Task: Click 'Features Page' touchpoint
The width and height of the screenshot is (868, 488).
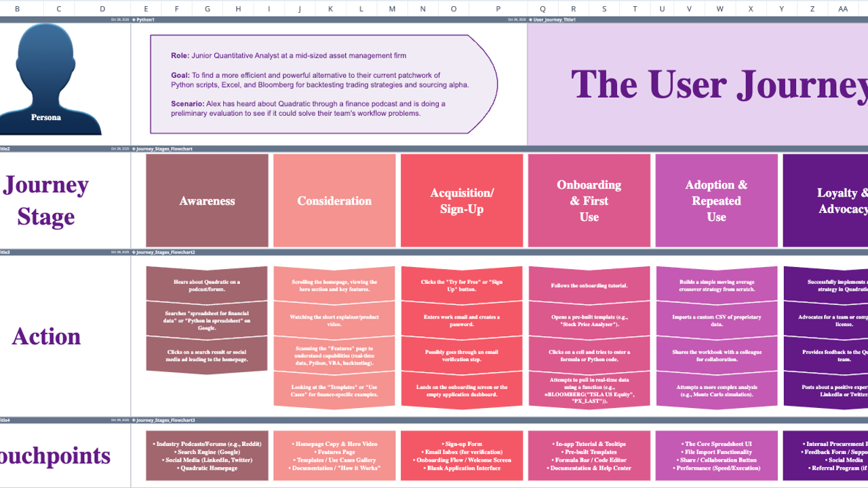Action: coord(334,452)
